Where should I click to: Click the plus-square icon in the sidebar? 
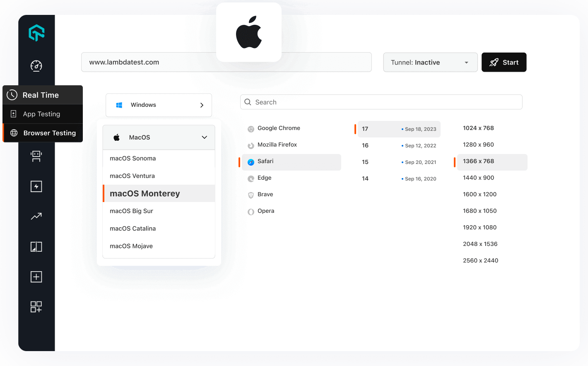(36, 277)
